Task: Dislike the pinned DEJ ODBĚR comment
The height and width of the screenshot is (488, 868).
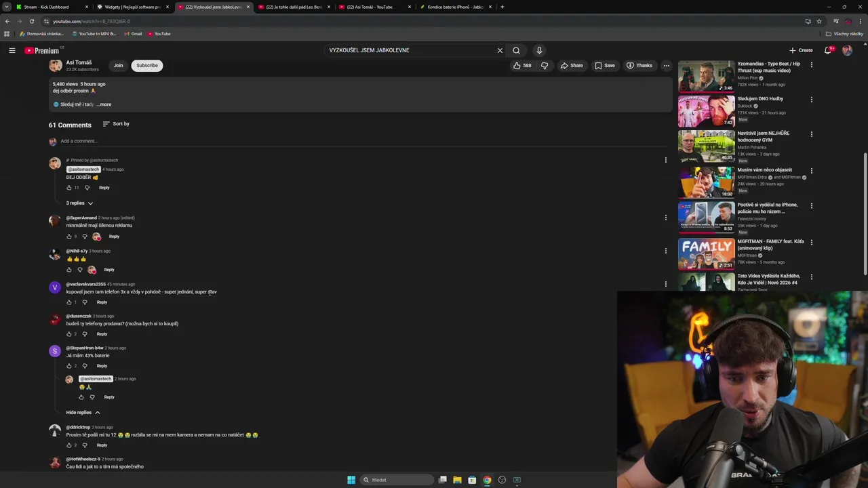Action: coord(87,188)
